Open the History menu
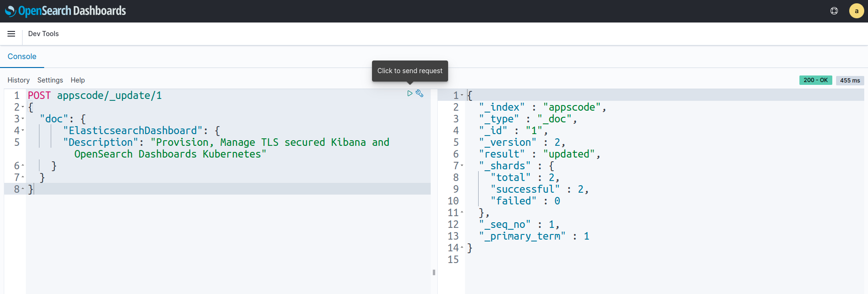 pos(18,80)
